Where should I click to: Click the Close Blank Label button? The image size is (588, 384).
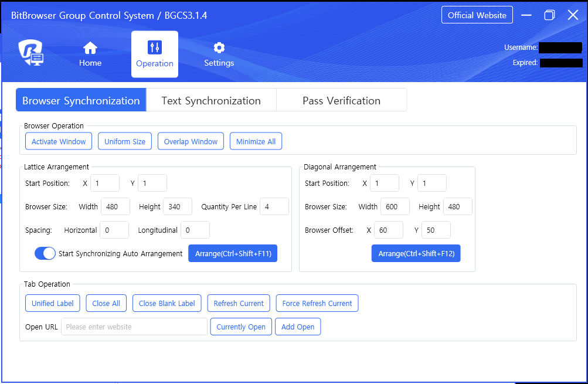[x=167, y=303]
